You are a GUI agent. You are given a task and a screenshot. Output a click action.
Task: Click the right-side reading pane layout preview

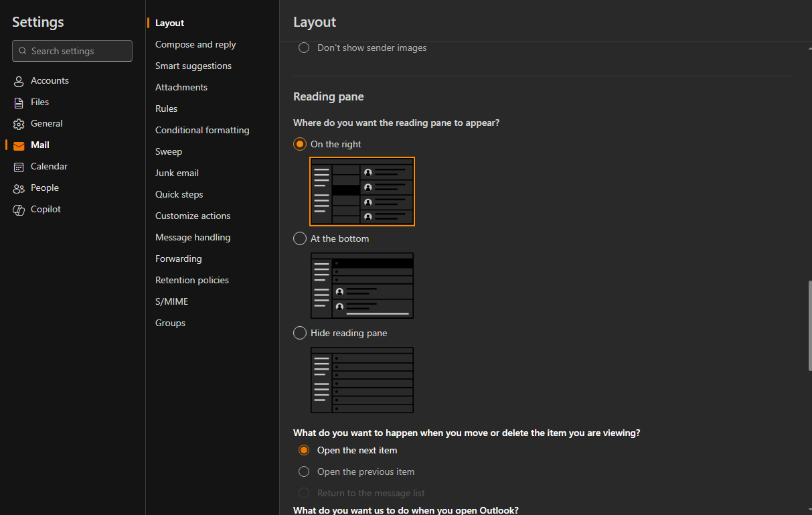[362, 192]
